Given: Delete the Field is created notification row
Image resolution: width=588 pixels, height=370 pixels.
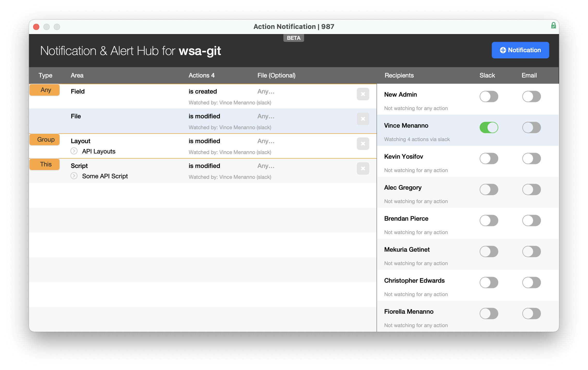Looking at the screenshot, I should pos(363,94).
